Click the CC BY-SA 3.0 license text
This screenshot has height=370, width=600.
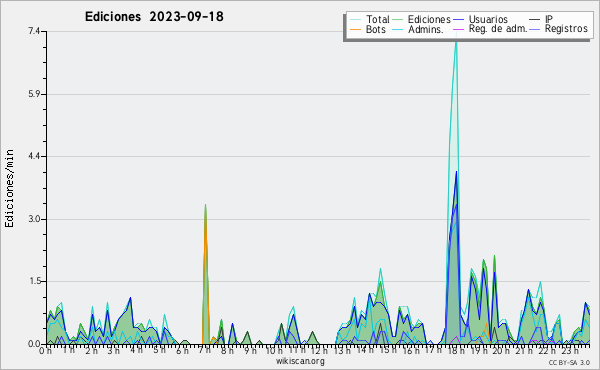[x=569, y=362]
